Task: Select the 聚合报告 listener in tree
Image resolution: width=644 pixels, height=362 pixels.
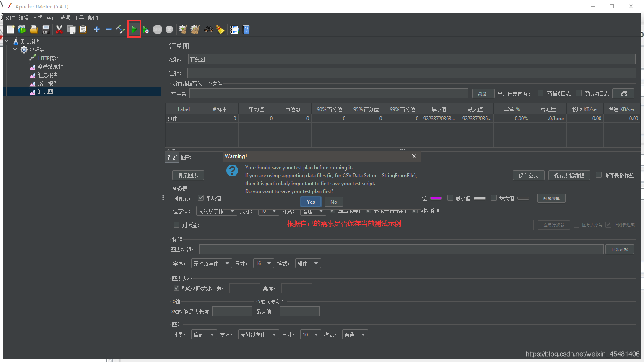Action: (48, 83)
